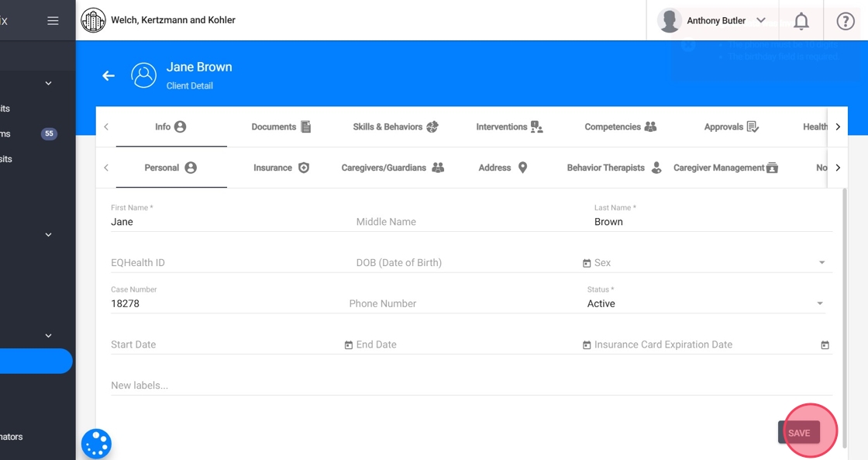
Task: Open the DOB calendar picker icon
Action: tap(587, 264)
